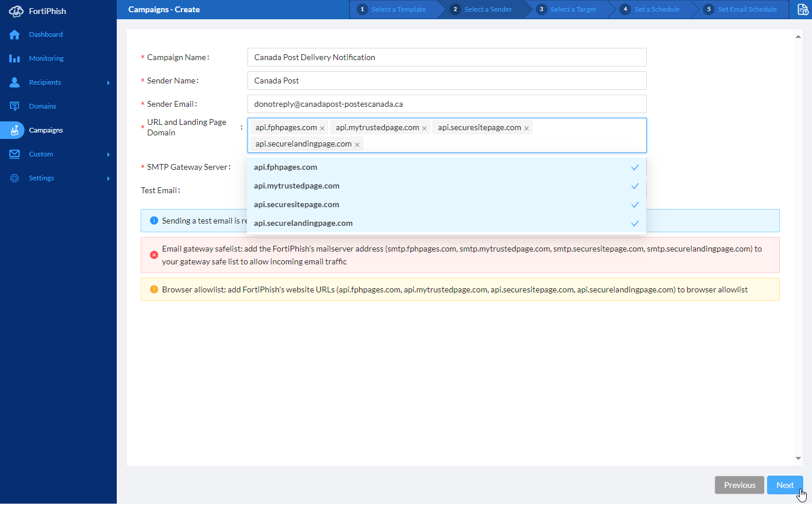Viewport: 812px width, 506px height.
Task: Deselect api.mytrustedpage.com in dropdown list
Action: pyautogui.click(x=447, y=186)
